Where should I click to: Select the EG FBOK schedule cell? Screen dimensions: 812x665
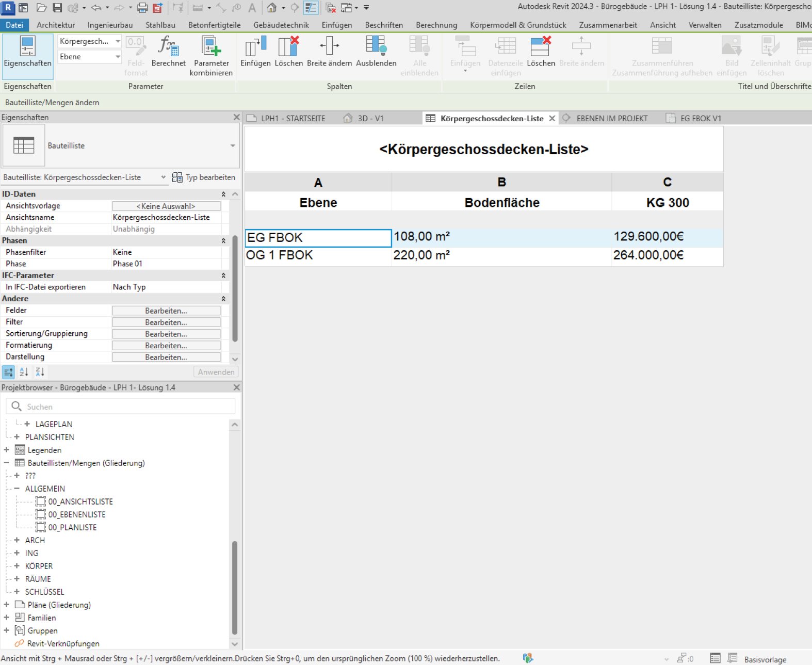click(x=318, y=238)
